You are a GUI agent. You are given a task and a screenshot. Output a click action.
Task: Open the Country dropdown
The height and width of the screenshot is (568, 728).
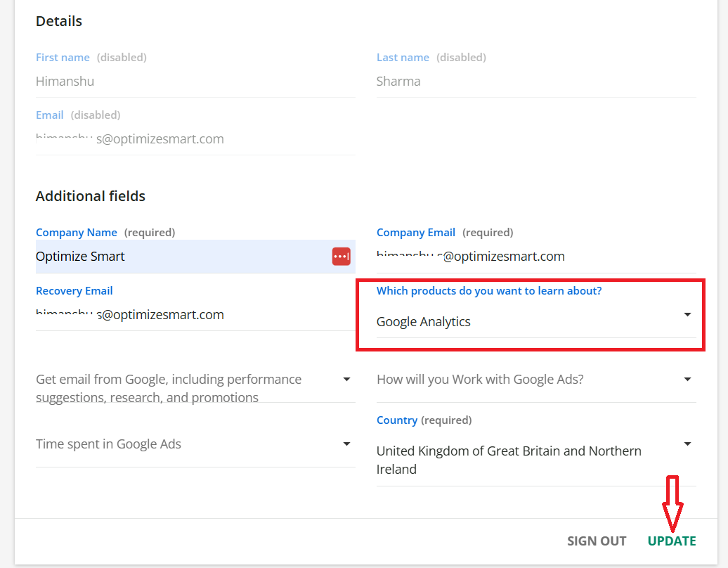pos(687,444)
